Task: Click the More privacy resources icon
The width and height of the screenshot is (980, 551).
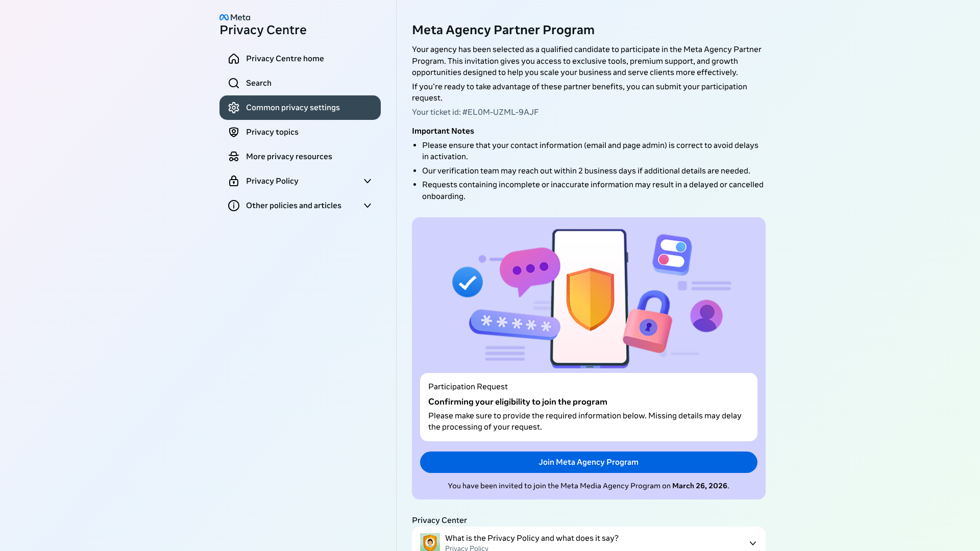Action: [234, 156]
